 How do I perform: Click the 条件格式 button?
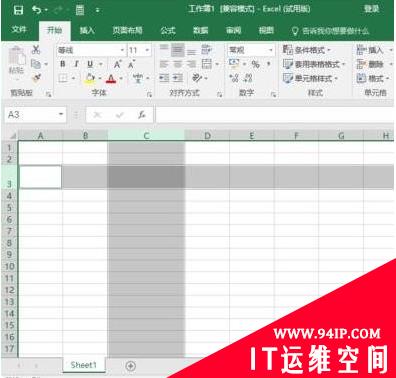(306, 50)
